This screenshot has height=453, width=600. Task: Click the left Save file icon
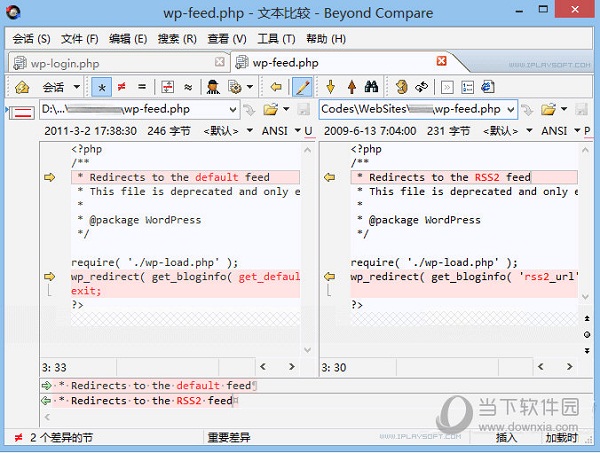304,110
